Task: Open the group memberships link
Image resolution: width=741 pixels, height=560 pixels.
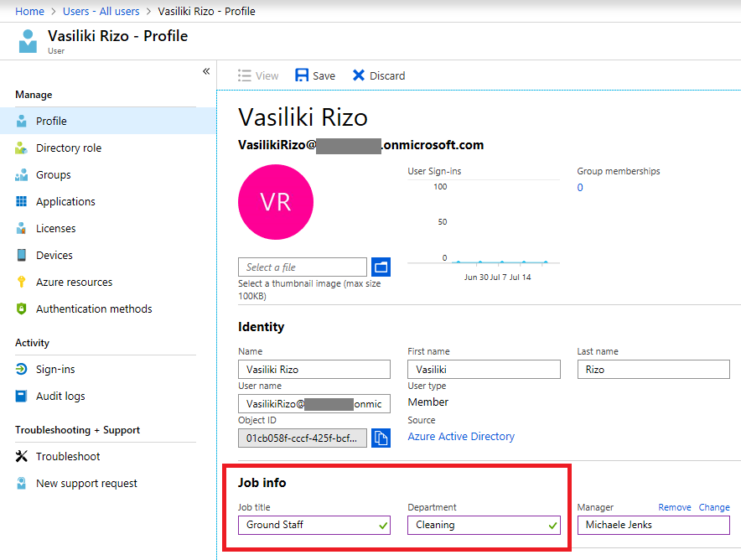Action: pyautogui.click(x=579, y=188)
